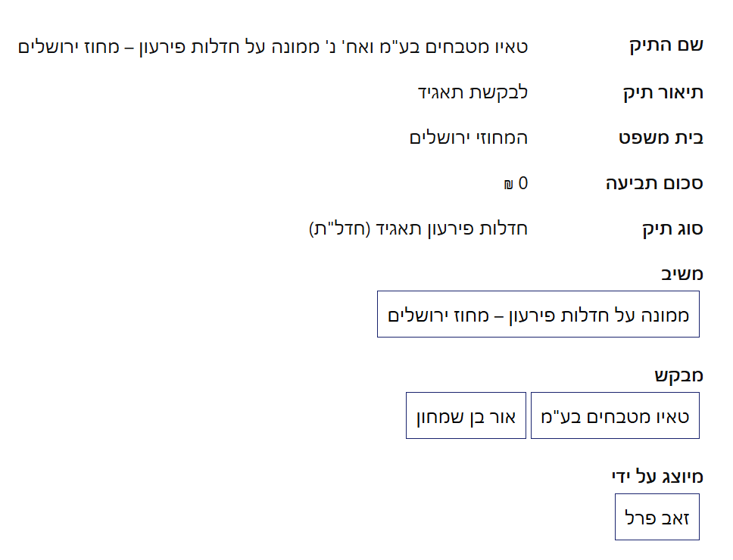The height and width of the screenshot is (560, 733).
Task: Click the משיב section heading
Action: (682, 273)
